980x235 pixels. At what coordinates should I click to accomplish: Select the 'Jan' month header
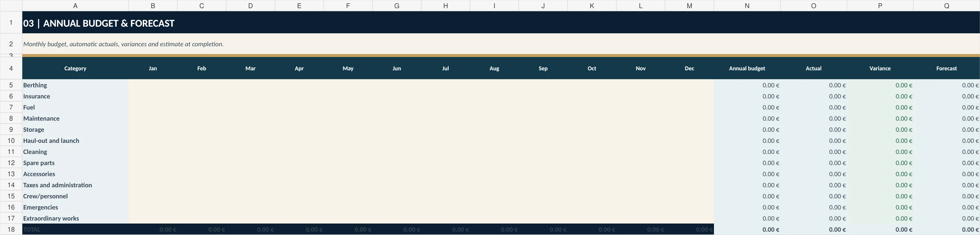pyautogui.click(x=153, y=68)
